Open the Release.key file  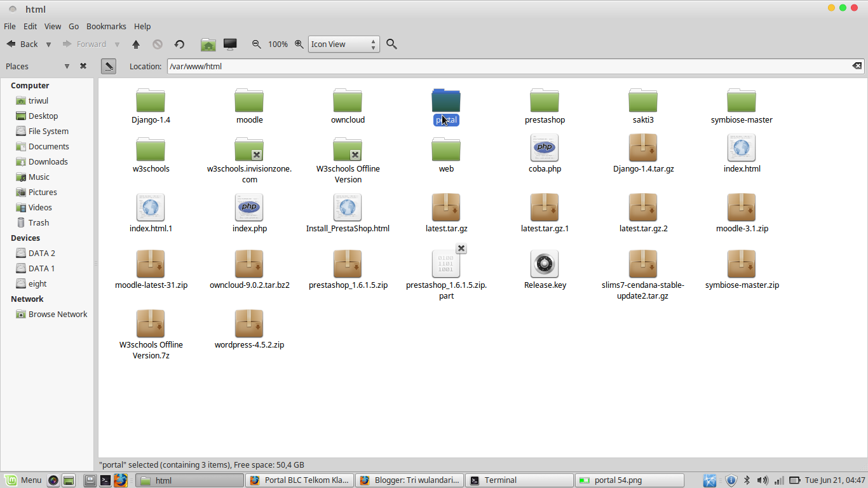point(545,264)
